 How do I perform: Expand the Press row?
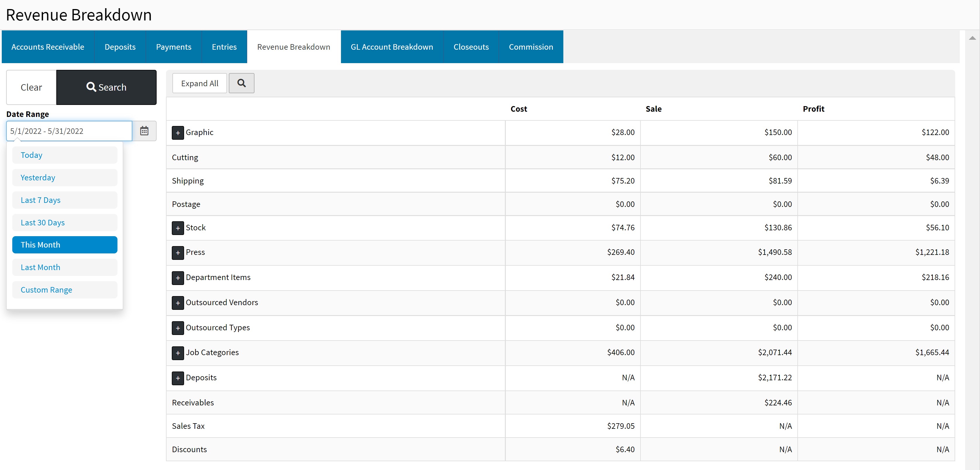178,253
